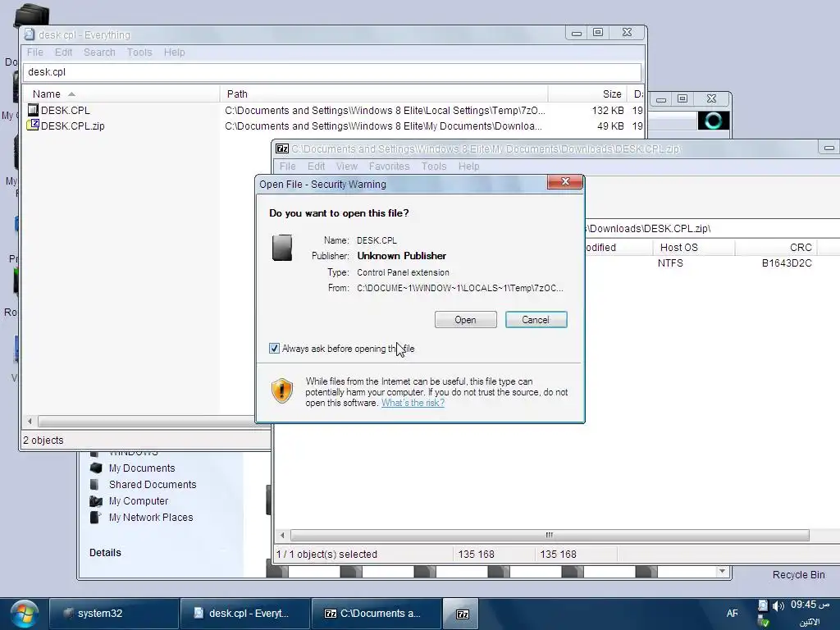
Task: Click the small 7z taskbar button
Action: click(463, 614)
